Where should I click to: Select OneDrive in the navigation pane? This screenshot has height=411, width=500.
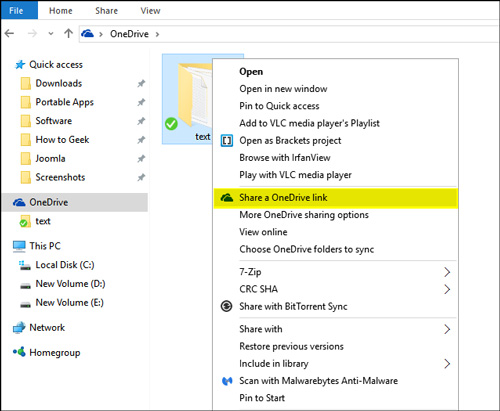click(75, 202)
